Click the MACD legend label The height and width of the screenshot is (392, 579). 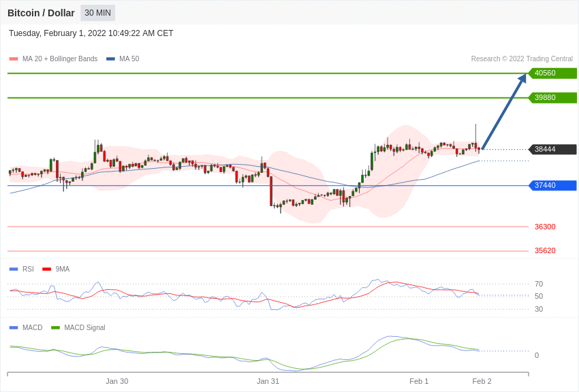click(33, 327)
